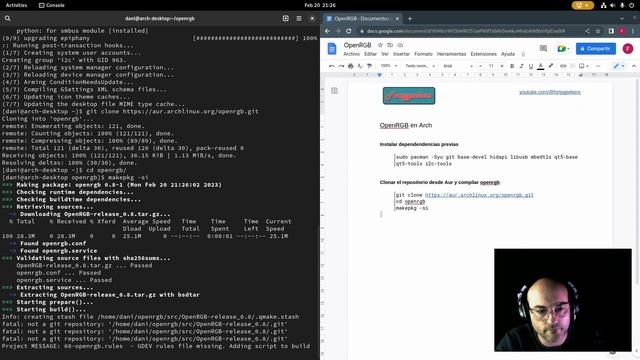Share this page icon in address bar
This screenshot has width=640, height=360.
click(587, 31)
